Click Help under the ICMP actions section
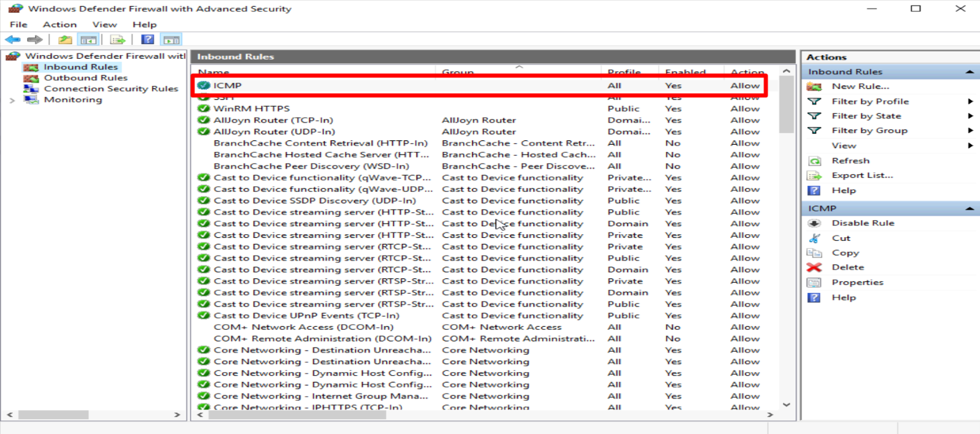Image resolution: width=980 pixels, height=434 pixels. pos(843,297)
